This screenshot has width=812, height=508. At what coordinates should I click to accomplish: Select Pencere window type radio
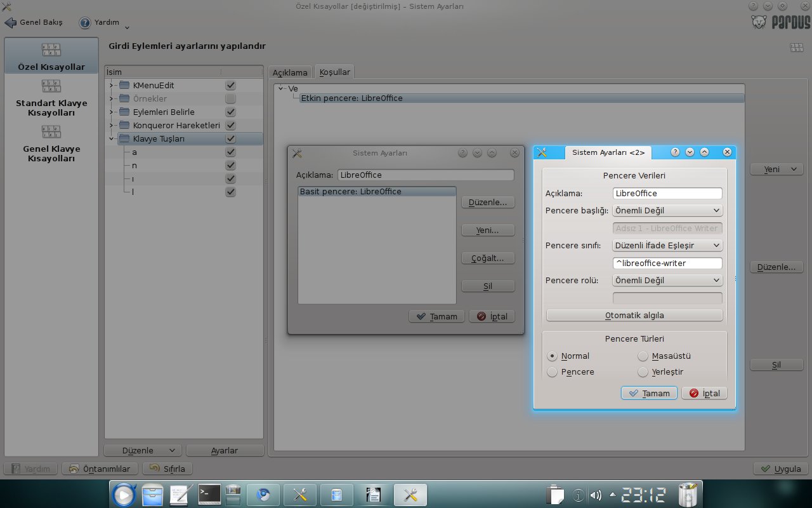click(552, 371)
